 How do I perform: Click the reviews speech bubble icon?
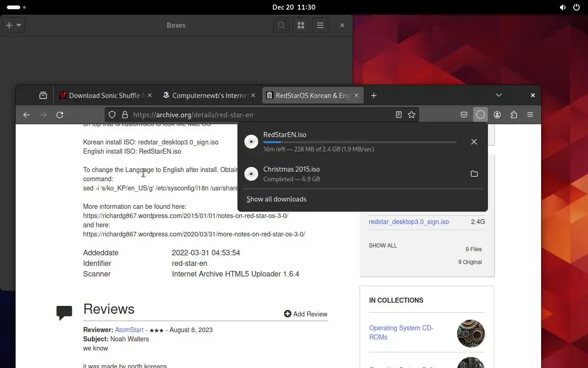click(64, 313)
